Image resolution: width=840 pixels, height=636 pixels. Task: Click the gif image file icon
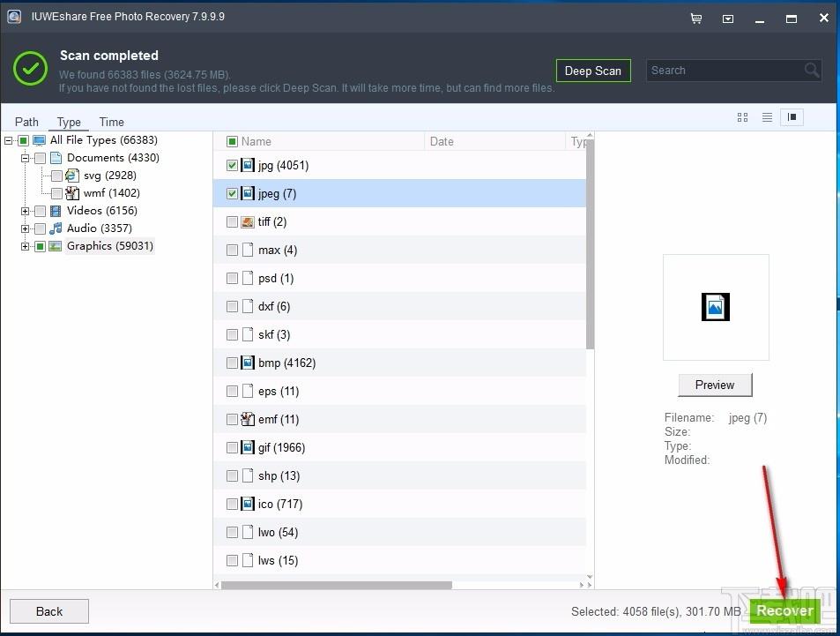tap(248, 447)
